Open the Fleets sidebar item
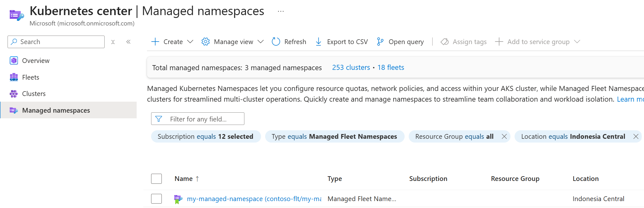The image size is (644, 208). point(30,77)
